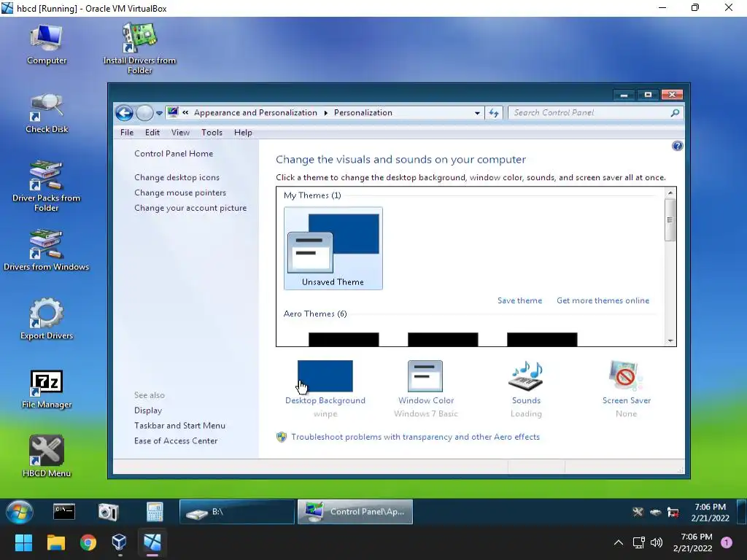Screen dimensions: 747x560
Task: Expand the breadcrumb arrow after Appearance and Personalization
Action: click(326, 113)
